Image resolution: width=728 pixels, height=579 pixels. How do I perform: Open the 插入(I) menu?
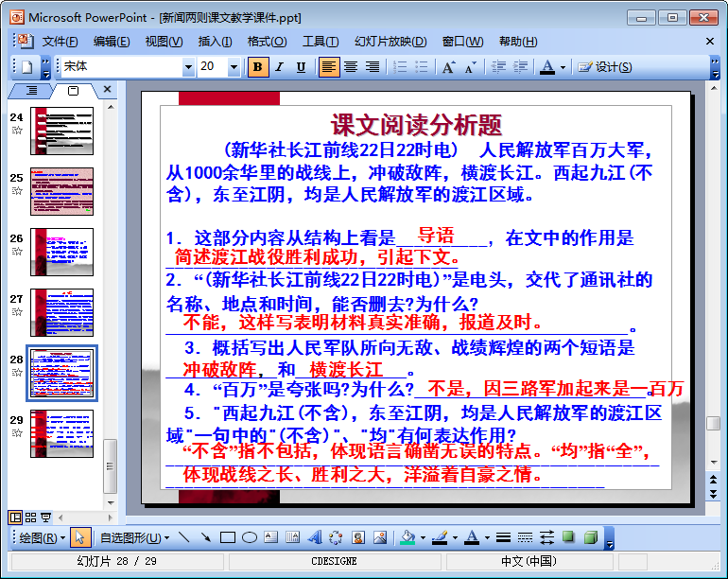(215, 42)
